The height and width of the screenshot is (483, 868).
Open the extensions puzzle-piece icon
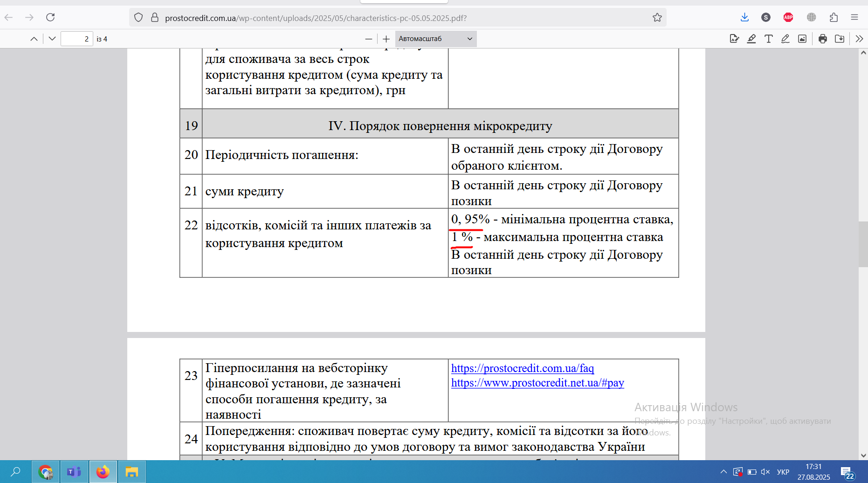834,17
